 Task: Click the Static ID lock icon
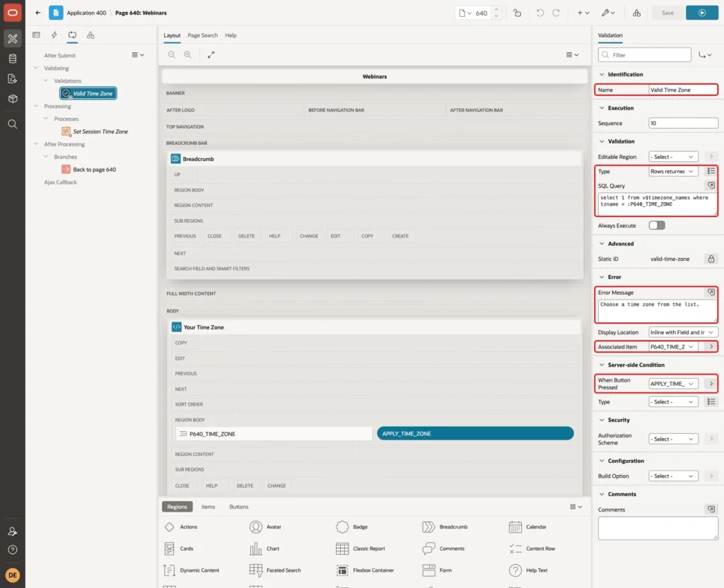click(711, 259)
